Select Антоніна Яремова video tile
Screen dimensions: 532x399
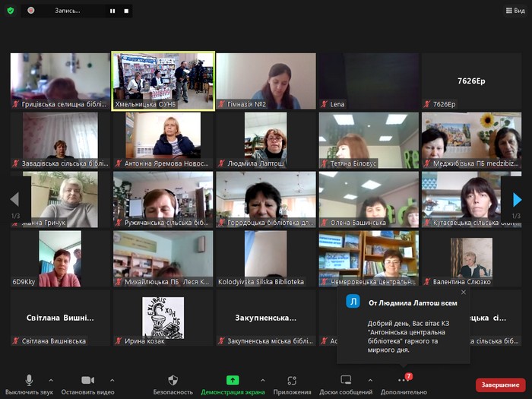point(163,141)
